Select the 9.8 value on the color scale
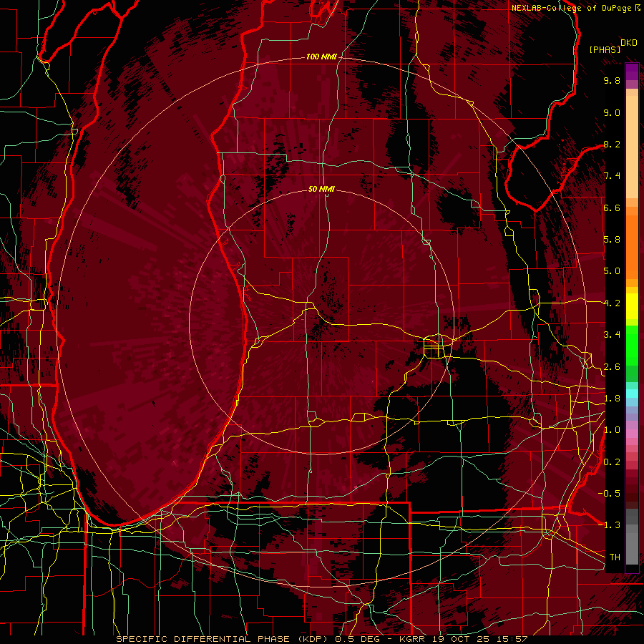The width and height of the screenshot is (644, 644). [612, 80]
